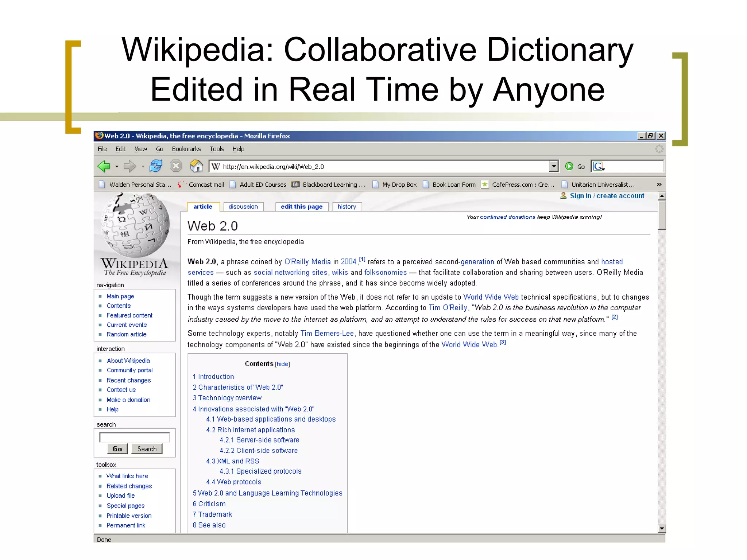This screenshot has width=747, height=560.
Task: Select the edit this page tab
Action: pos(301,207)
